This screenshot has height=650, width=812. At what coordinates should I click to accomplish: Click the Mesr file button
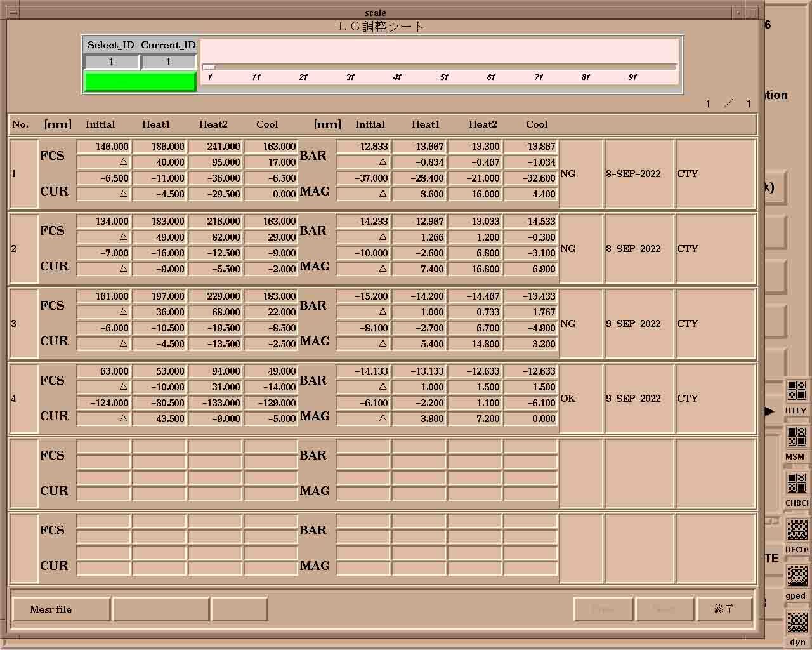[x=62, y=609]
